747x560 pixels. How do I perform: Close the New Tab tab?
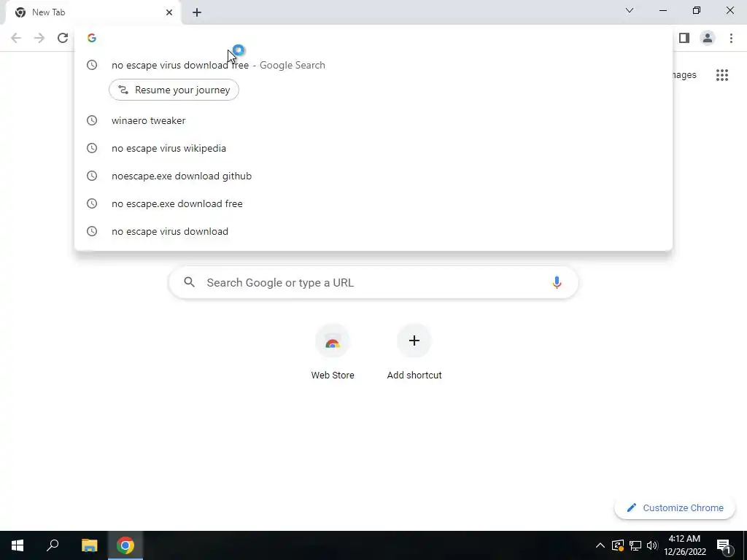[x=169, y=12]
